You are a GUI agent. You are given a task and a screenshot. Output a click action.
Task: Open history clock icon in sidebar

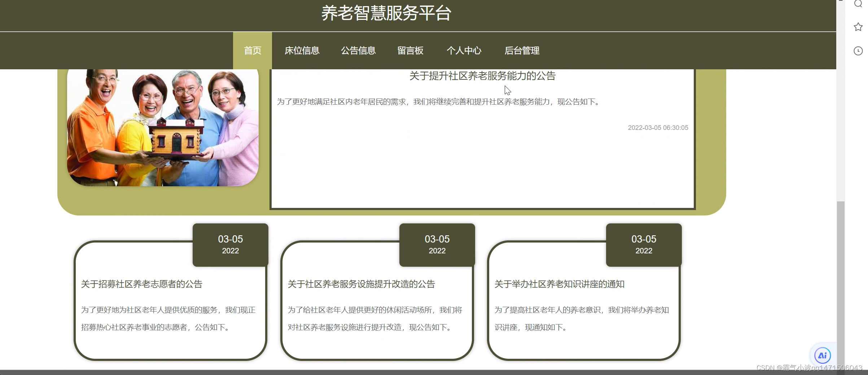tap(858, 51)
